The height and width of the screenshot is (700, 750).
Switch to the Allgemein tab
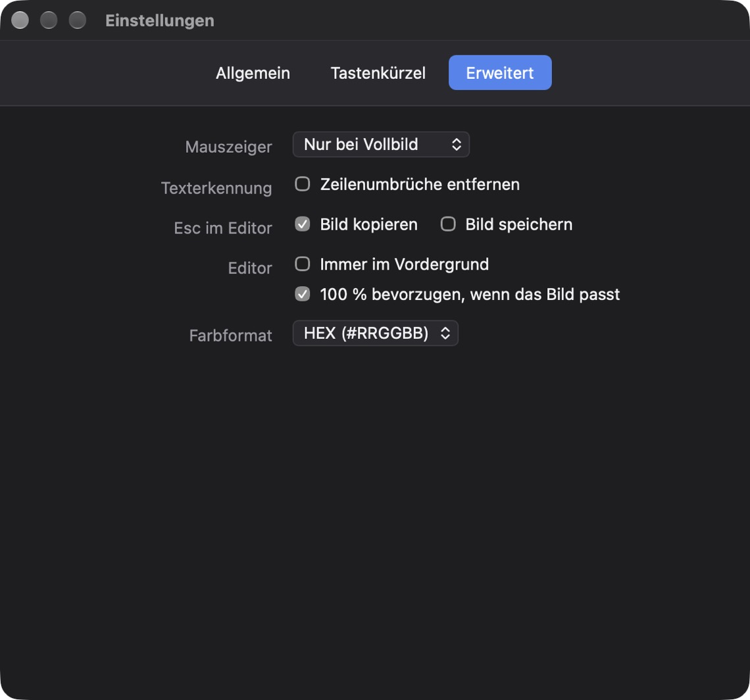tap(253, 73)
